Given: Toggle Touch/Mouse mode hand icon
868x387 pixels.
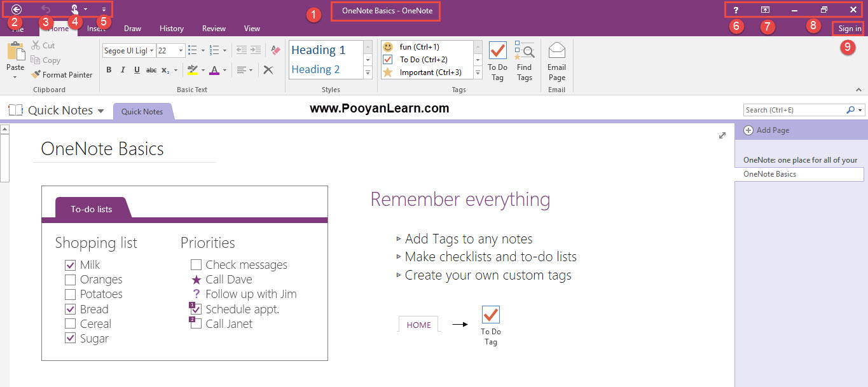Looking at the screenshot, I should (x=74, y=10).
